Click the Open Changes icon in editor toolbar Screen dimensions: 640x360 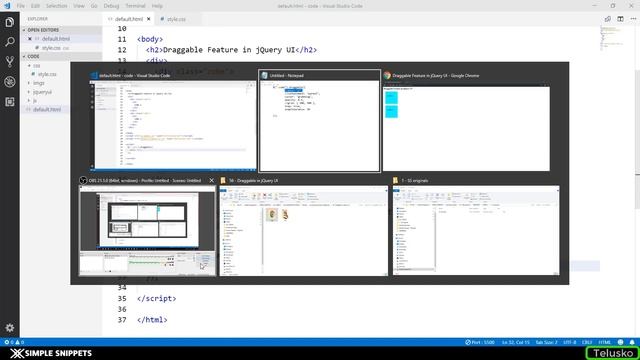coord(607,19)
